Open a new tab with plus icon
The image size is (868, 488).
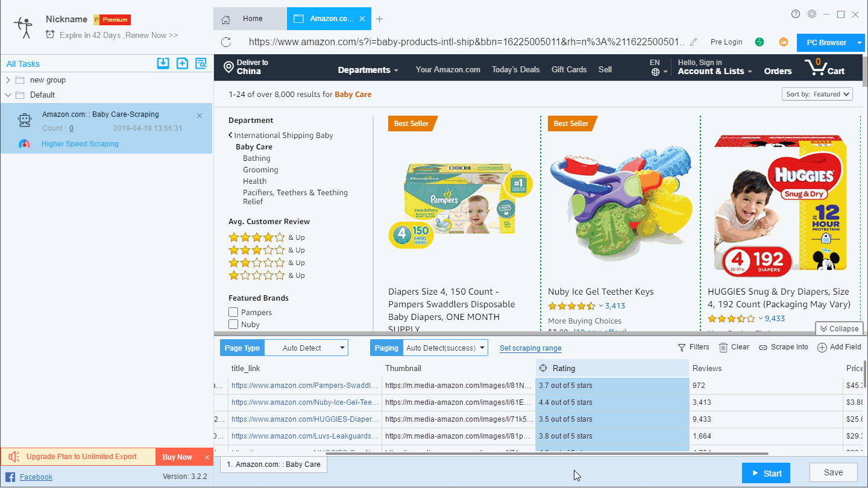coord(379,19)
